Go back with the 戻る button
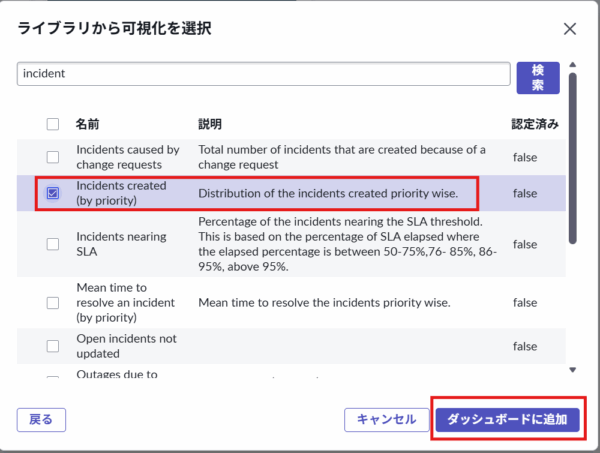This screenshot has width=600, height=453. 41,420
